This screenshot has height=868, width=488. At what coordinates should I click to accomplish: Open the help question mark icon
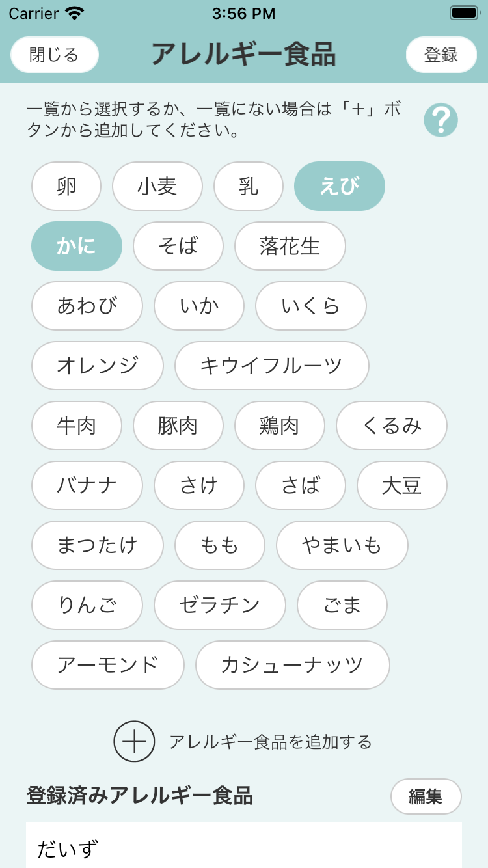441,120
